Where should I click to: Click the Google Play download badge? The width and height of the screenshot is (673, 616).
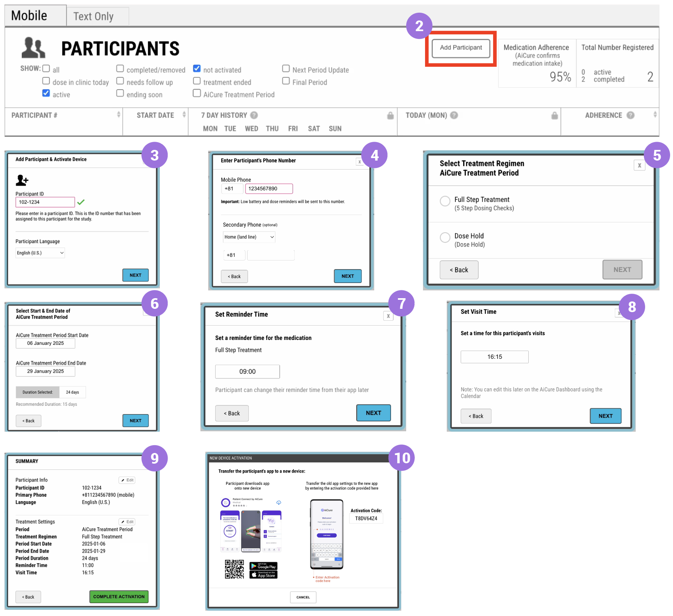click(264, 566)
